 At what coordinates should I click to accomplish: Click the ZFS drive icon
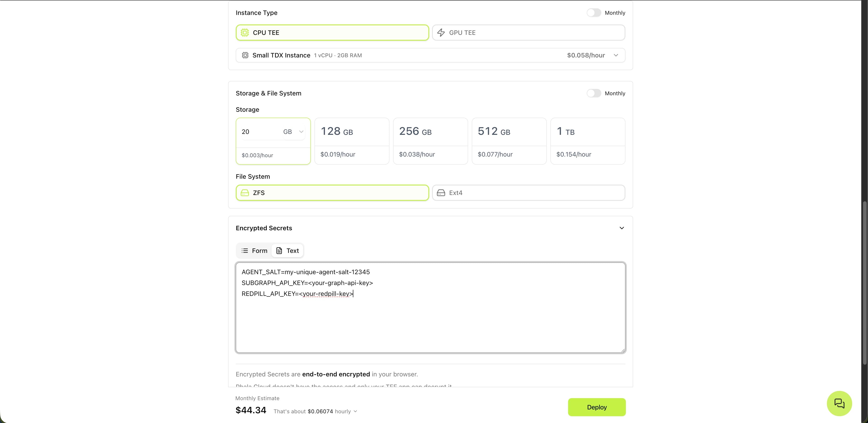pos(245,193)
